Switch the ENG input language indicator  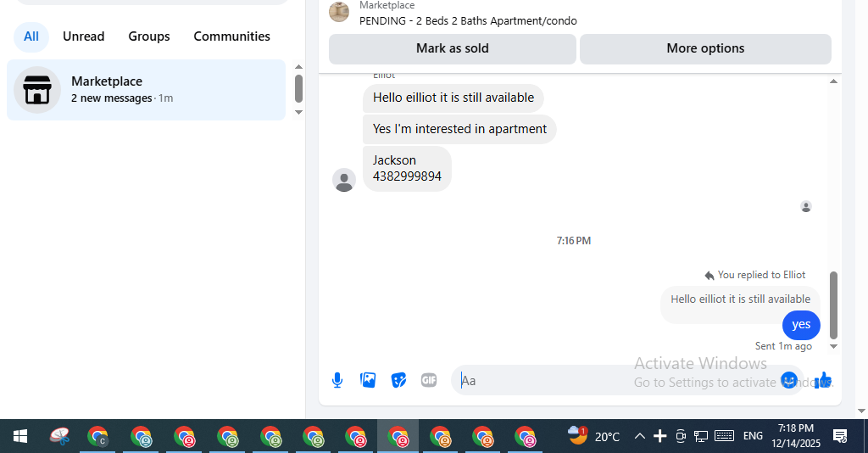(x=753, y=436)
